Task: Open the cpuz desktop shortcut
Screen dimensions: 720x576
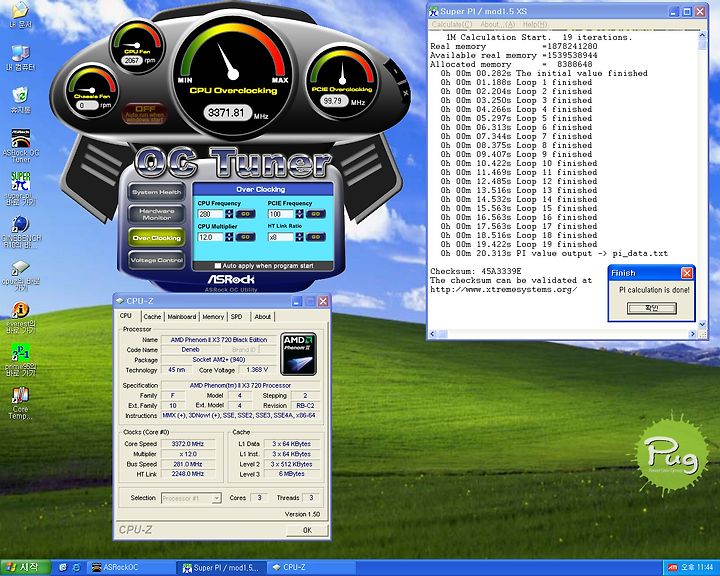Action: [x=21, y=276]
